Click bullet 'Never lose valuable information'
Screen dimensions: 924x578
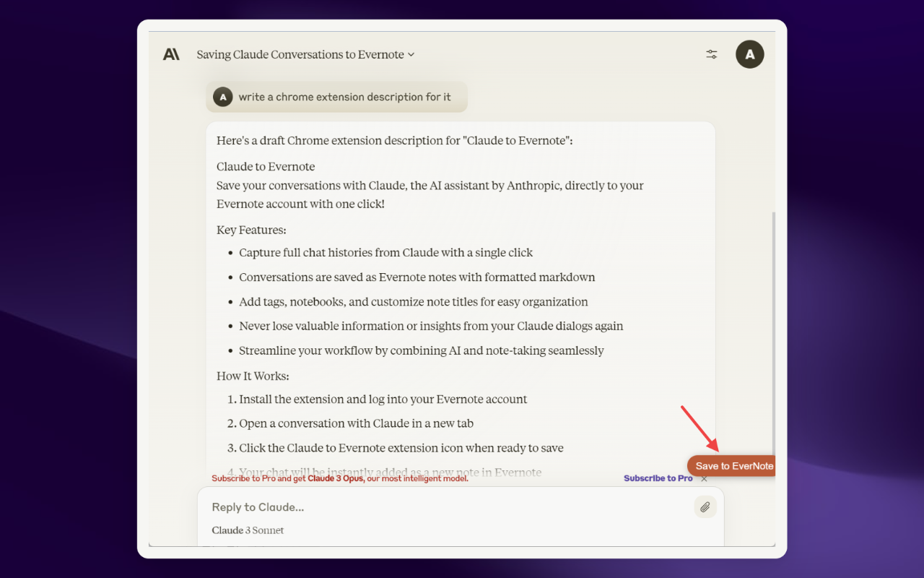click(x=431, y=326)
